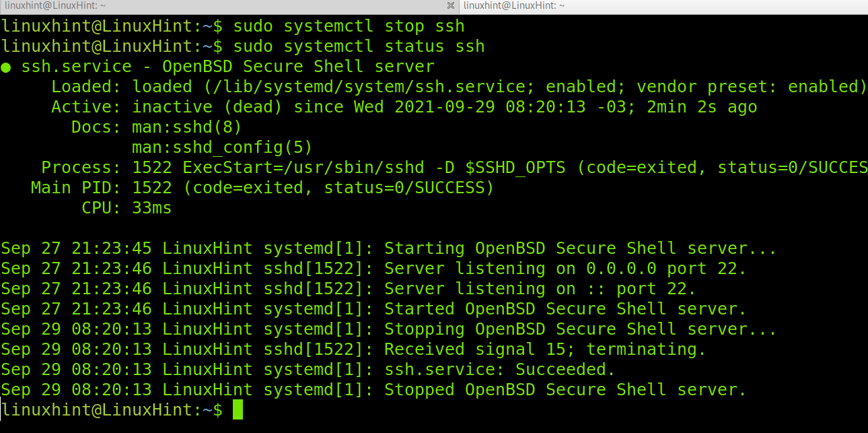Click 'man:sshd_config(5)' docs entry
Viewport: 868px width, 433px height.
pos(223,147)
